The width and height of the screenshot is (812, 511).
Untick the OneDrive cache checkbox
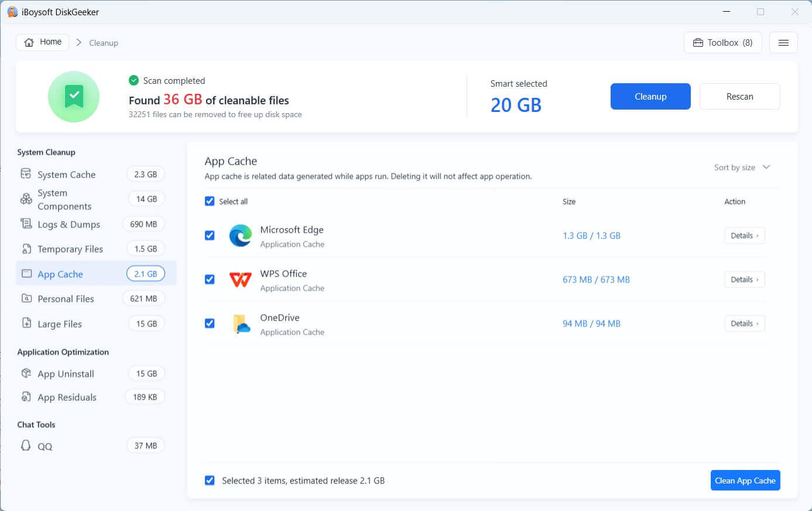pyautogui.click(x=210, y=323)
